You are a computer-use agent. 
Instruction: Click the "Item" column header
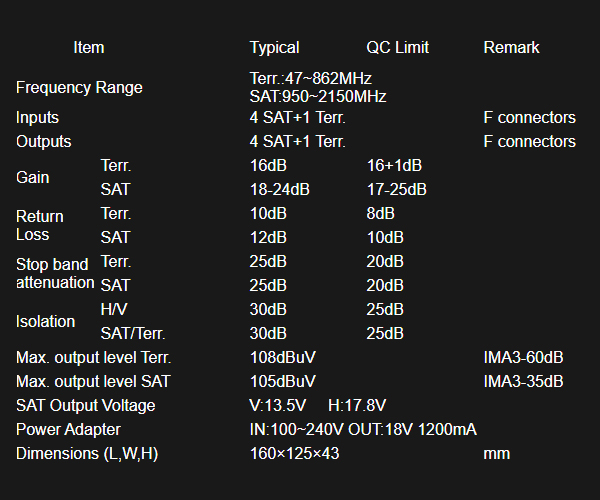(x=88, y=47)
